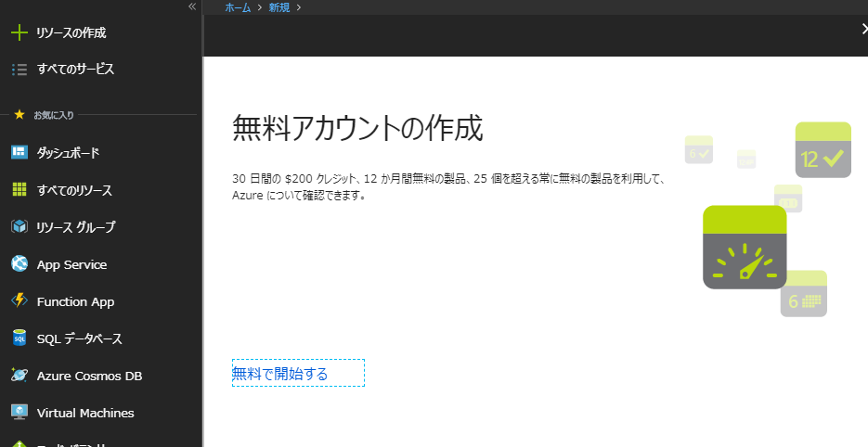Select Virtual Machines label in sidebar
Screen dimensions: 868x447
tap(85, 413)
